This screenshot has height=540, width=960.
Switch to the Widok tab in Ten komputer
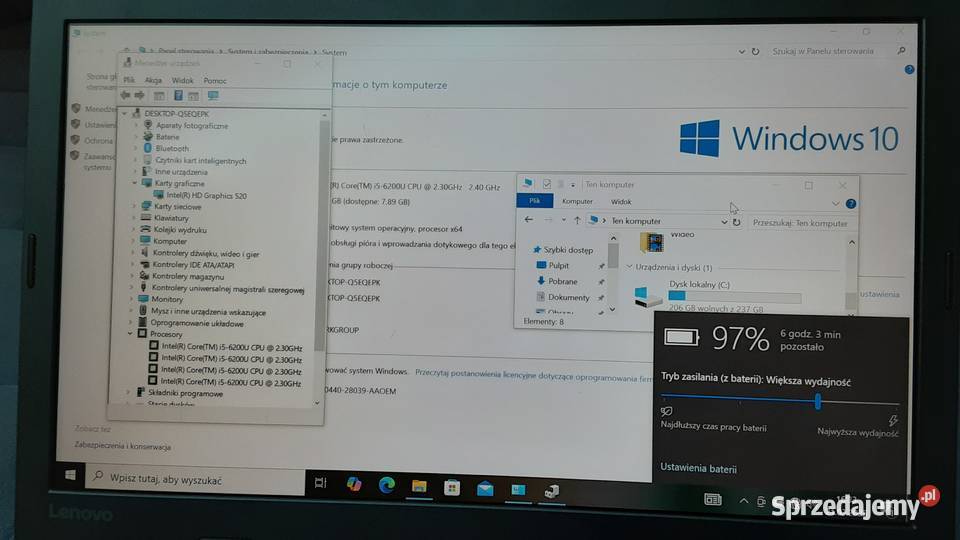621,202
